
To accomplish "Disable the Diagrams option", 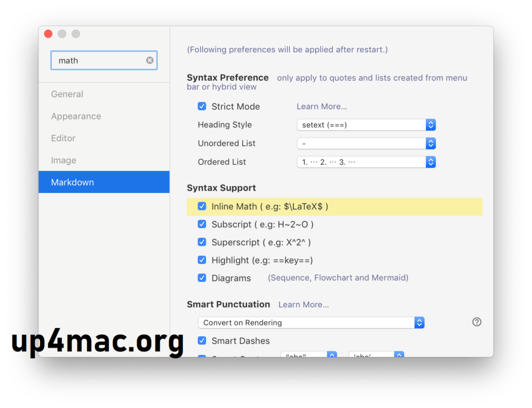I will click(202, 278).
